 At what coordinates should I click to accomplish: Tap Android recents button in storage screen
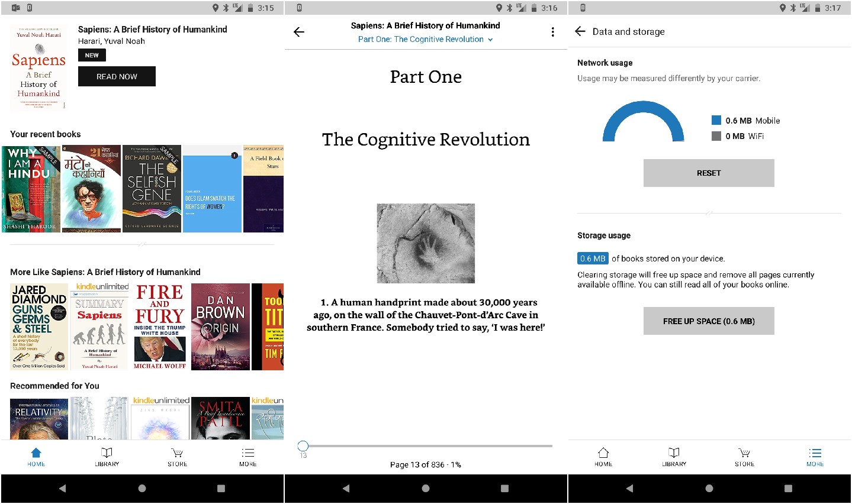point(788,489)
